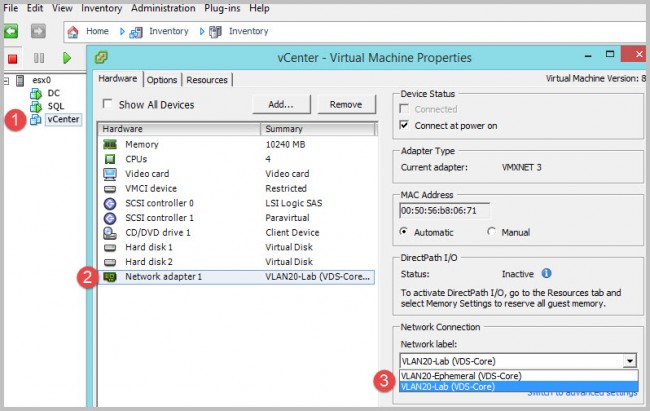Switch to the Options tab
650x411 pixels.
(x=162, y=80)
